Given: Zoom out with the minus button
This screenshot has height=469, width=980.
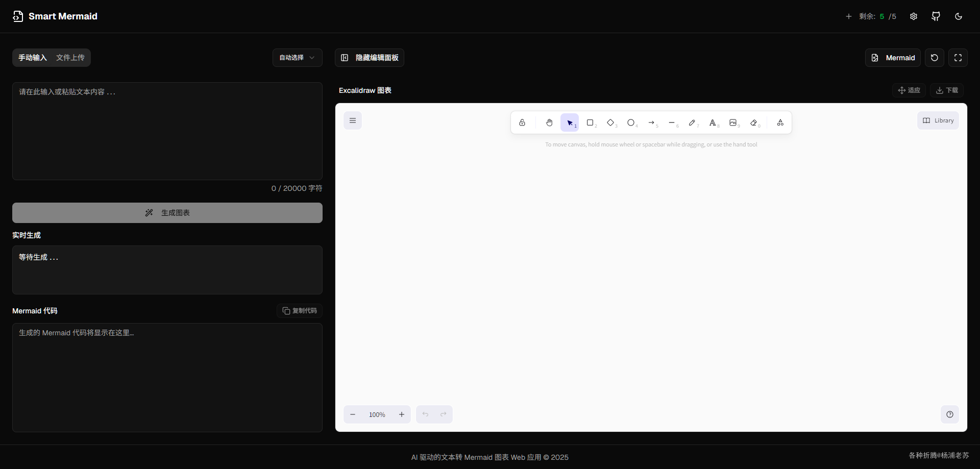Looking at the screenshot, I should tap(353, 414).
